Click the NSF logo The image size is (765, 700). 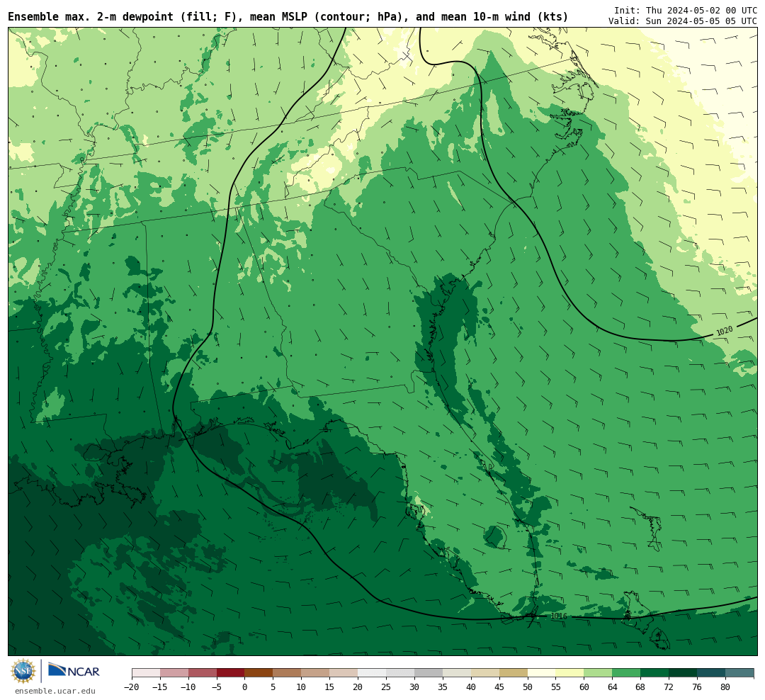pos(23,671)
